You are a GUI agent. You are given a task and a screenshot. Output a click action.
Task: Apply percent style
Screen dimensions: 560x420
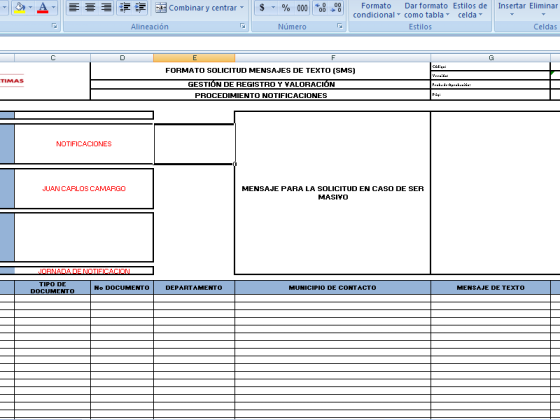click(286, 8)
